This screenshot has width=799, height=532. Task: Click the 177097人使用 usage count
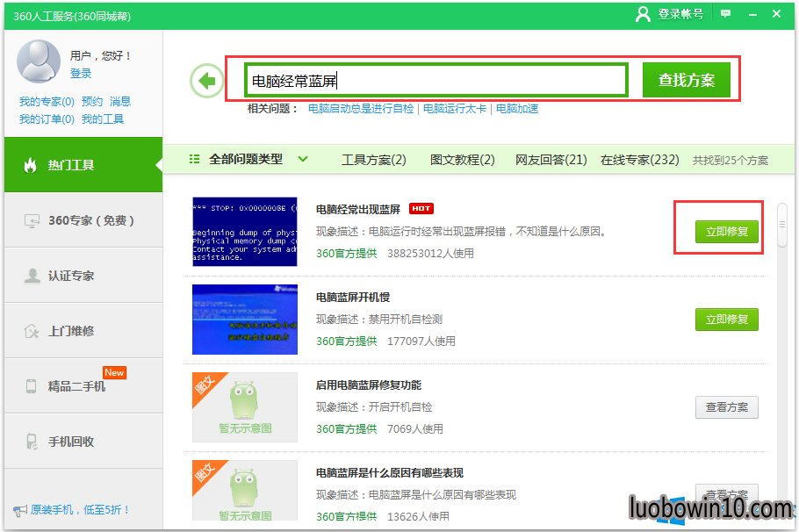point(421,341)
